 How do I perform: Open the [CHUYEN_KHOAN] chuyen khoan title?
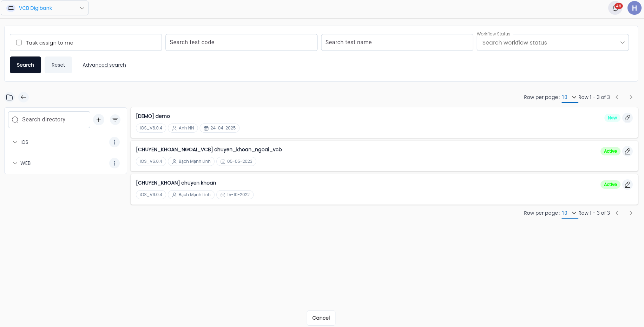pos(176,183)
